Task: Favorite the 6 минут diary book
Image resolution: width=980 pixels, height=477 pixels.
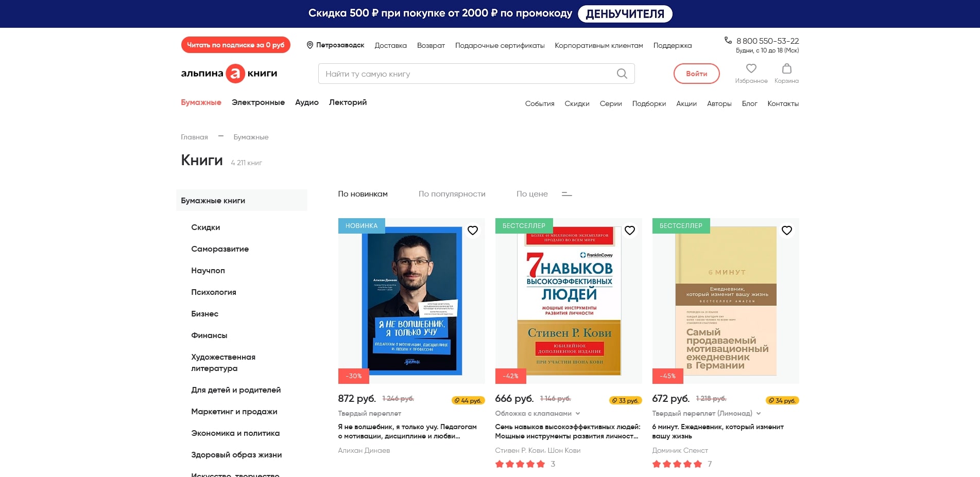Action: [x=786, y=231]
